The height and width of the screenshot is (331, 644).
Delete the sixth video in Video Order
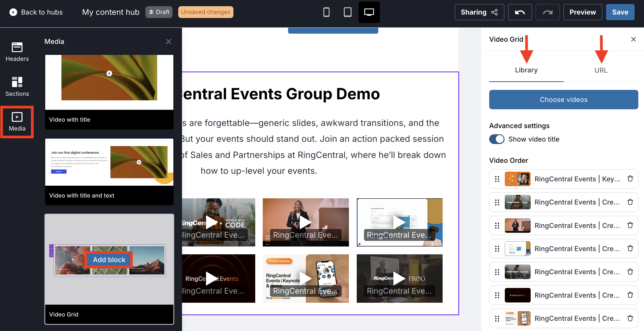pos(630,295)
